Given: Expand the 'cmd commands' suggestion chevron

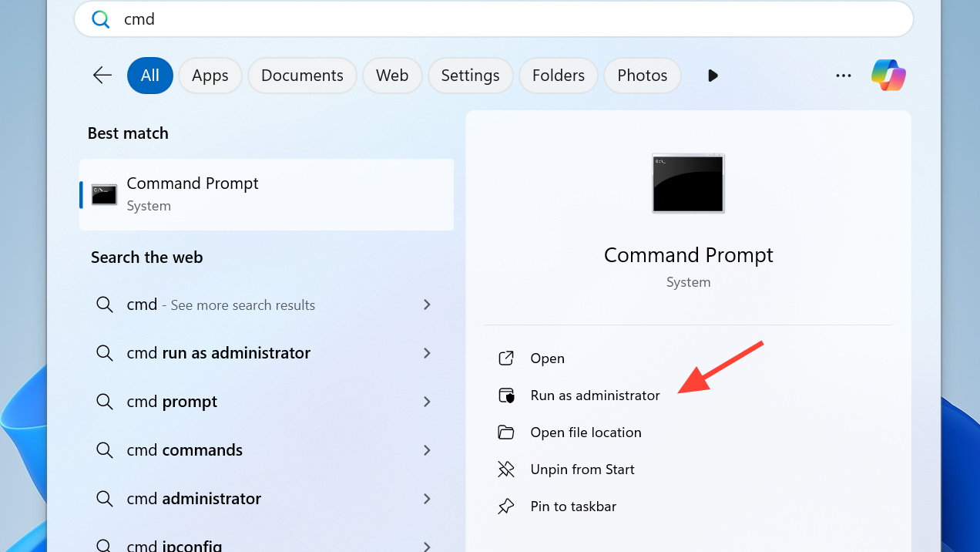Looking at the screenshot, I should [x=427, y=450].
